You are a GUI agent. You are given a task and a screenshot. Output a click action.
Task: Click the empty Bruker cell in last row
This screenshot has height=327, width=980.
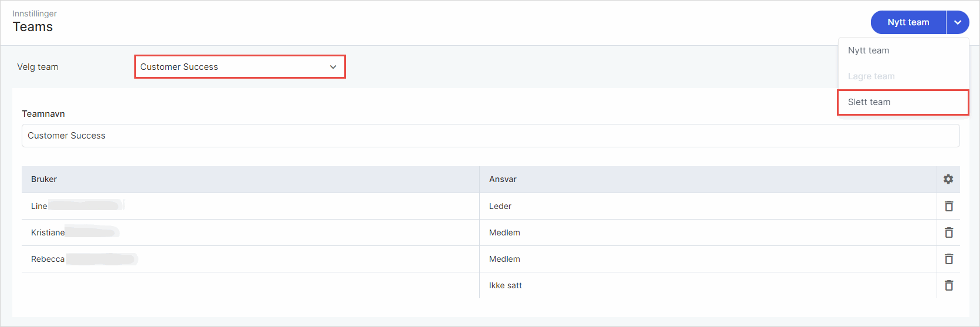250,285
